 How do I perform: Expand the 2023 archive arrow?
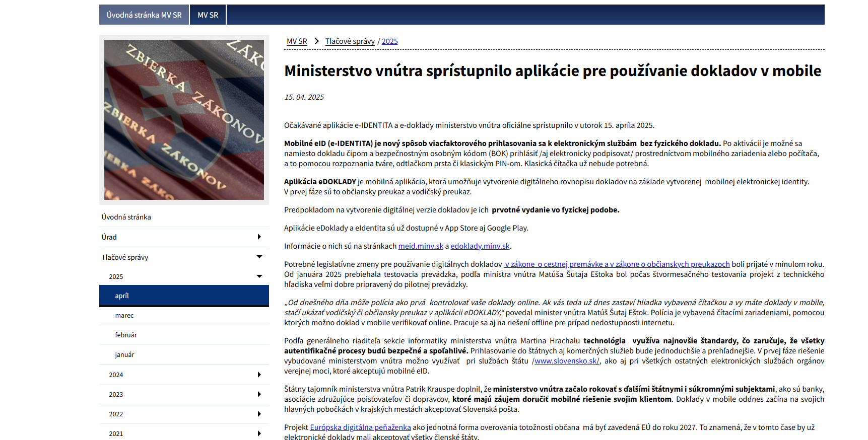[259, 394]
